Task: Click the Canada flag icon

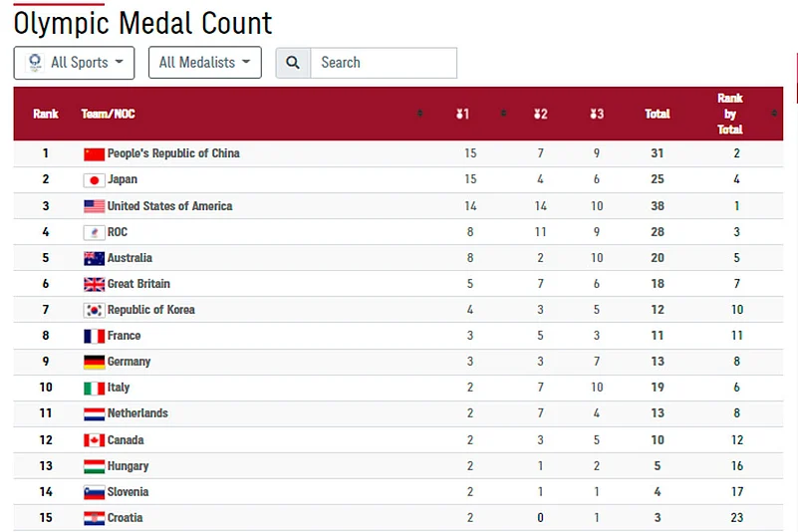Action: click(x=94, y=440)
